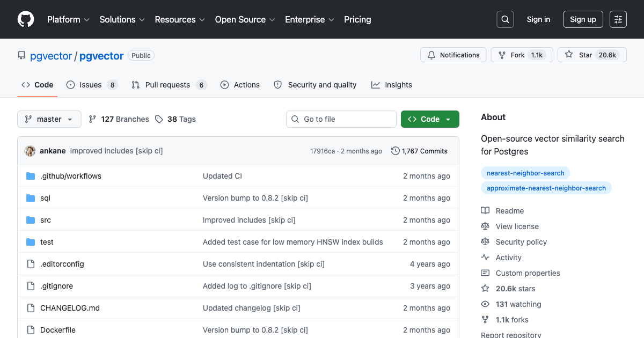Expand the Resources menu
644x338 pixels.
tap(180, 19)
